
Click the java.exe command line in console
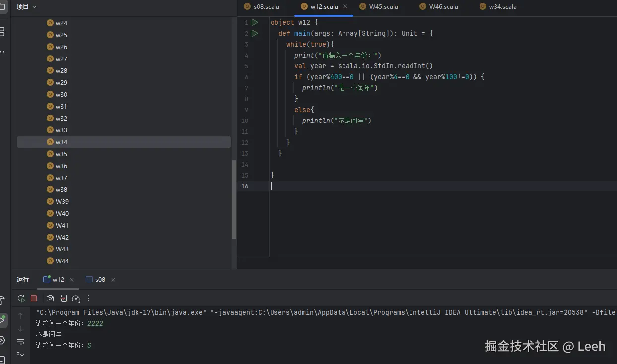326,312
